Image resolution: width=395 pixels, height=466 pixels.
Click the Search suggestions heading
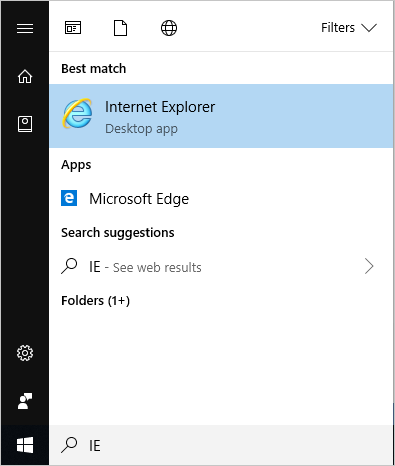[x=118, y=233]
